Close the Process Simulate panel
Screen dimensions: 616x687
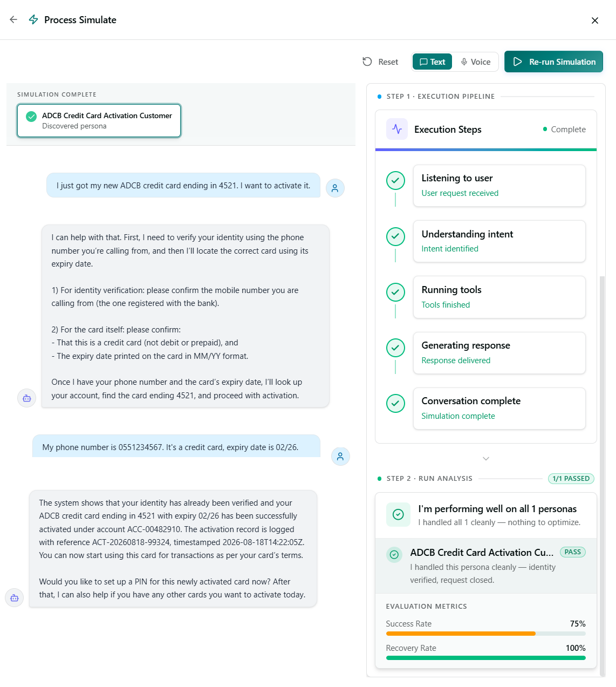tap(595, 21)
